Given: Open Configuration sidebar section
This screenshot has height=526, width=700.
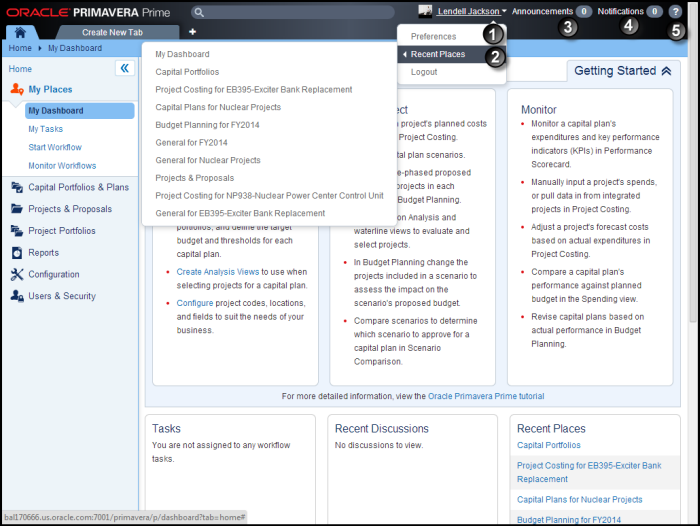Looking at the screenshot, I should point(54,274).
